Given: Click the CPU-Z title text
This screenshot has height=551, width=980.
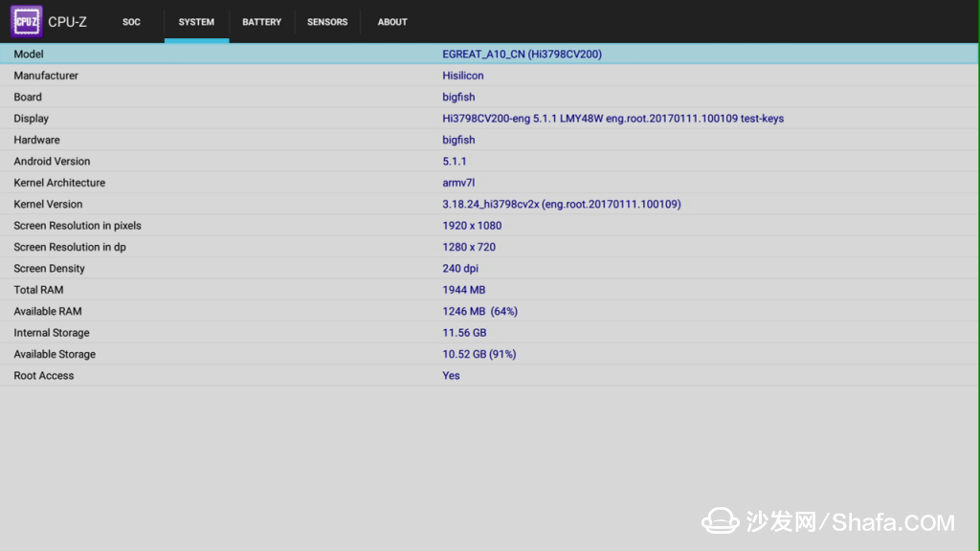Looking at the screenshot, I should click(68, 22).
